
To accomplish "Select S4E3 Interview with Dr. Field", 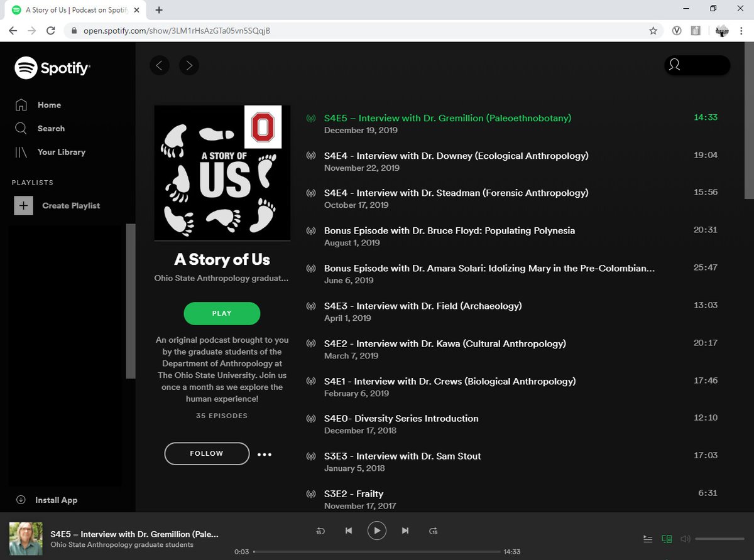I will click(423, 306).
